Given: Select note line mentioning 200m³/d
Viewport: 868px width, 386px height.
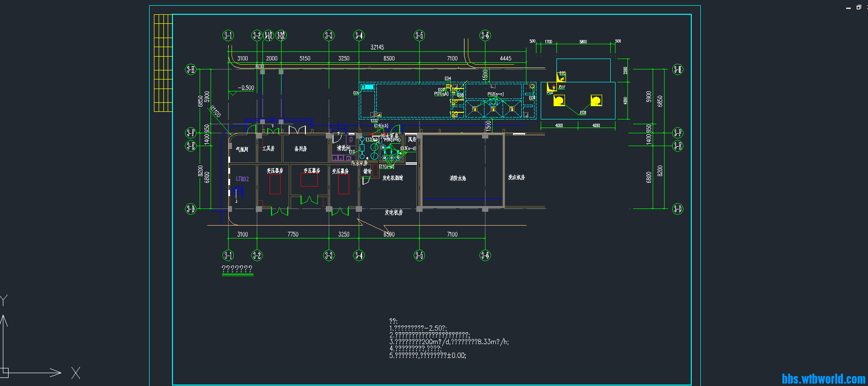Looking at the screenshot, I should click(x=449, y=342).
